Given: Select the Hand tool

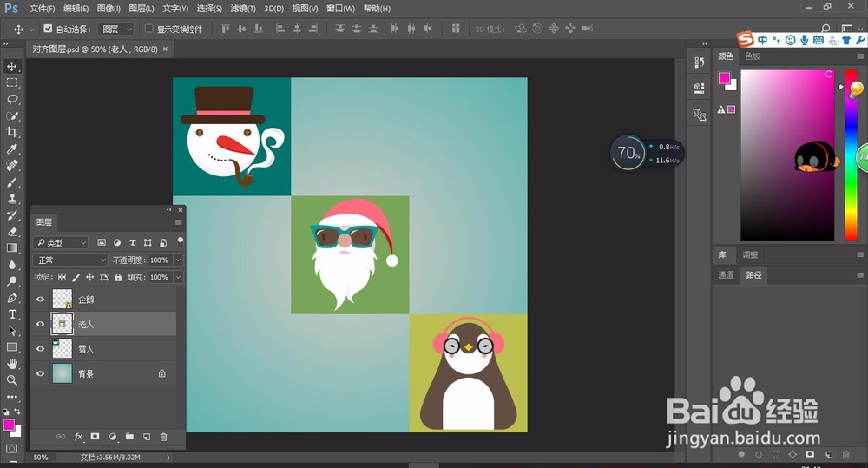Looking at the screenshot, I should click(x=11, y=364).
